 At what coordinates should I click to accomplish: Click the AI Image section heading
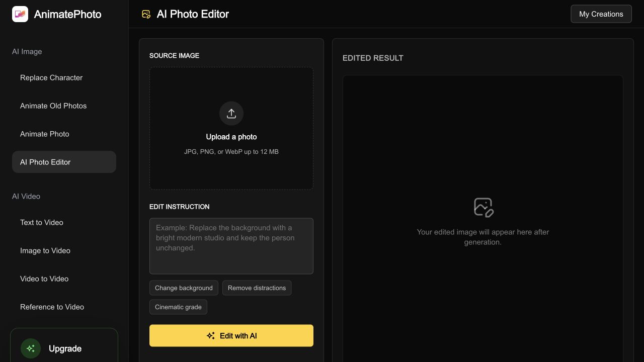[x=27, y=51]
